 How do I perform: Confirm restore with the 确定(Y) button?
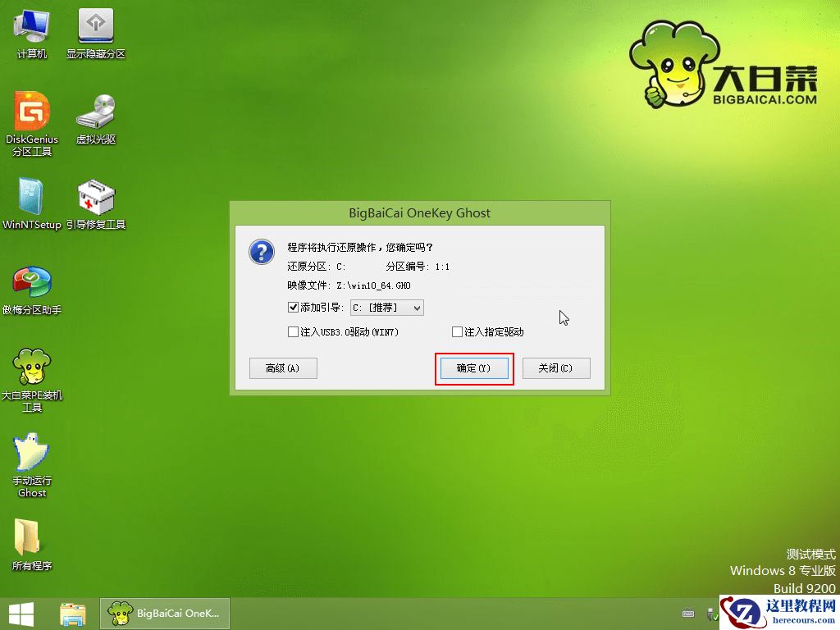click(474, 368)
